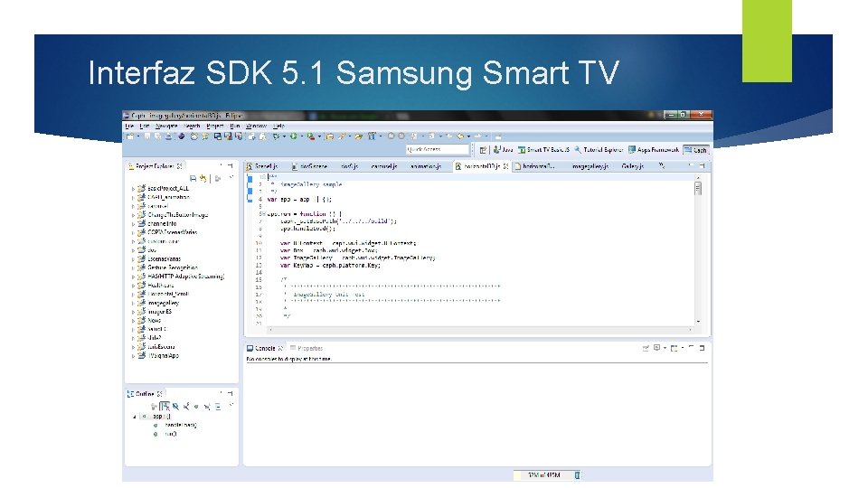Viewport: 868px width, 488px height.
Task: Expand the HAS/HTTP Adaptive Streaming project
Action: tap(133, 277)
